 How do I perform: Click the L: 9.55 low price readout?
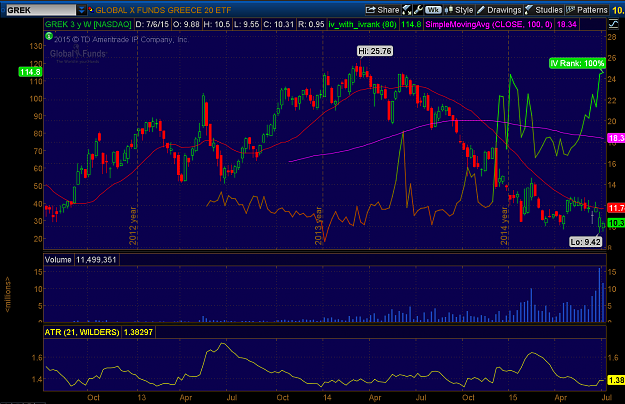[247, 24]
